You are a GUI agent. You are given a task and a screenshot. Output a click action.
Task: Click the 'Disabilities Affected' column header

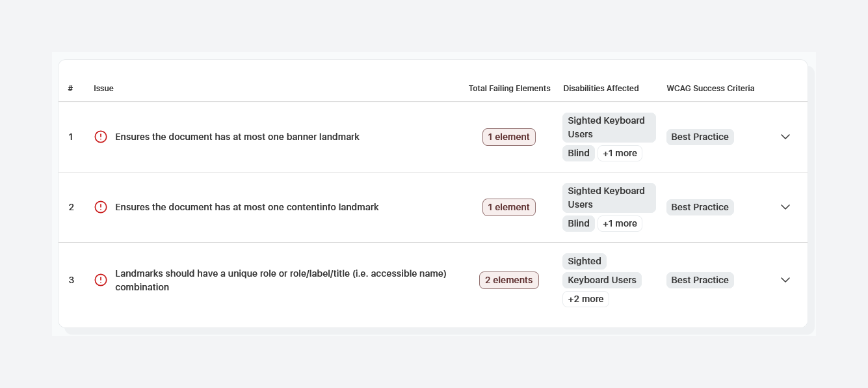pos(601,88)
